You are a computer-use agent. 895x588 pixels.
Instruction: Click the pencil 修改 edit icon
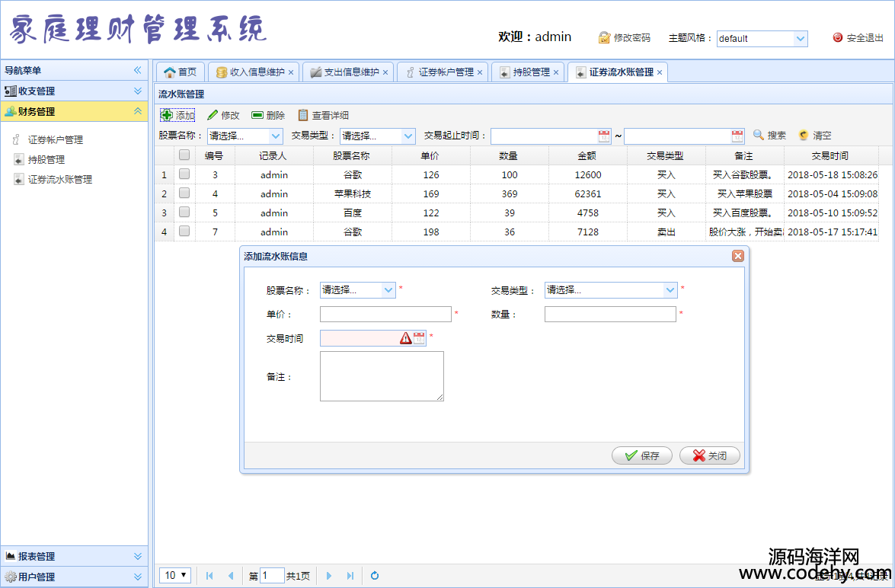(x=213, y=115)
